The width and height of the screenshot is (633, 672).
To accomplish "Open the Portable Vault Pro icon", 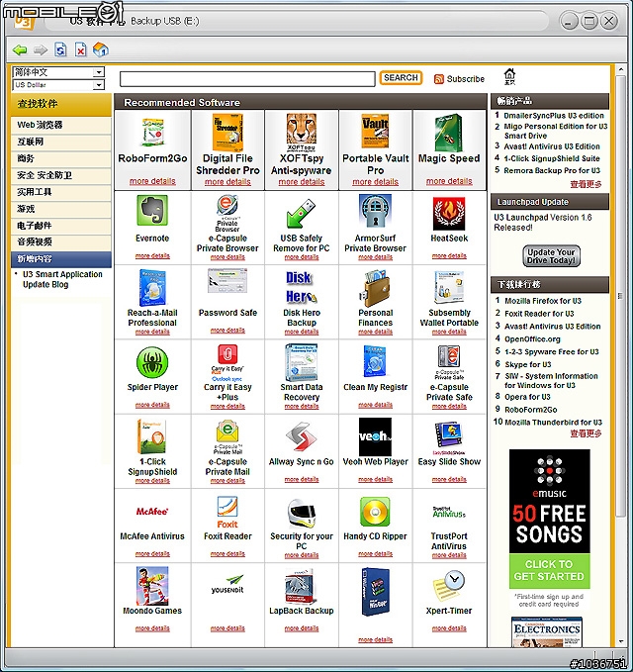I will (375, 132).
